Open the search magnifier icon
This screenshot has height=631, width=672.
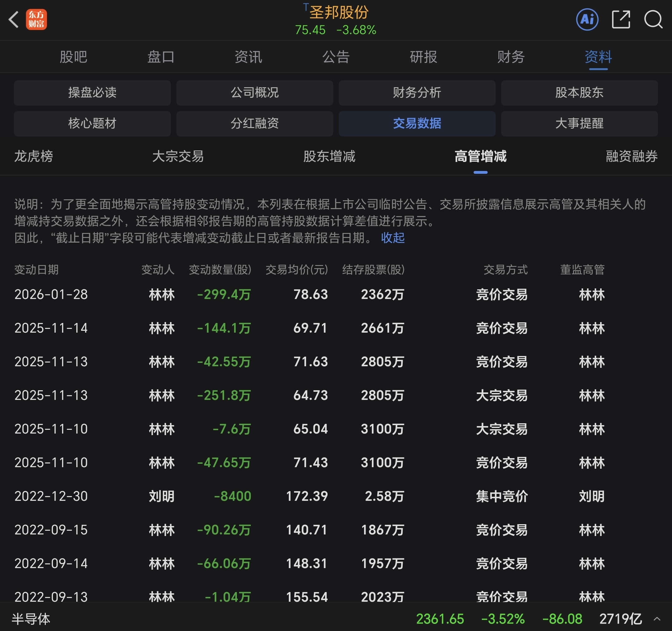tap(653, 20)
